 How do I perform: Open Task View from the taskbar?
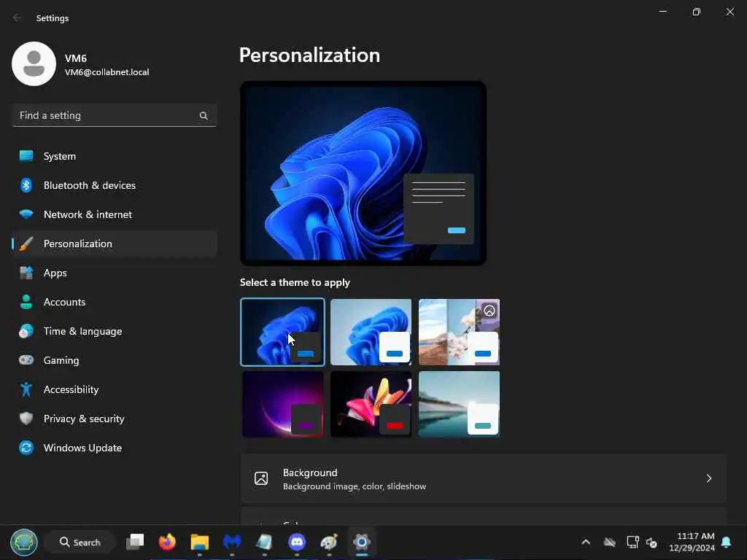[135, 542]
